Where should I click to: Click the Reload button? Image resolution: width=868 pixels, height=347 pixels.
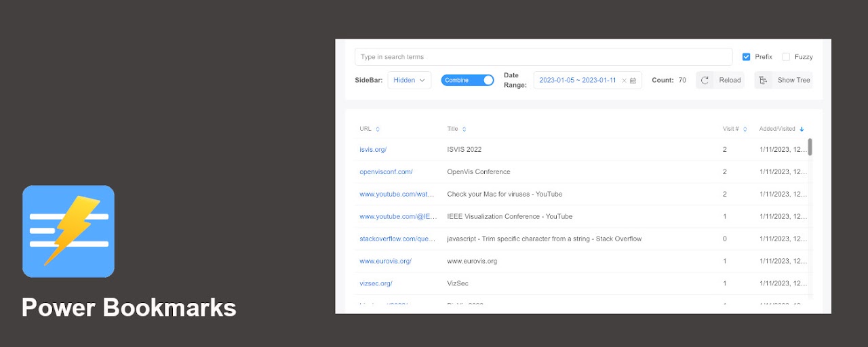720,80
